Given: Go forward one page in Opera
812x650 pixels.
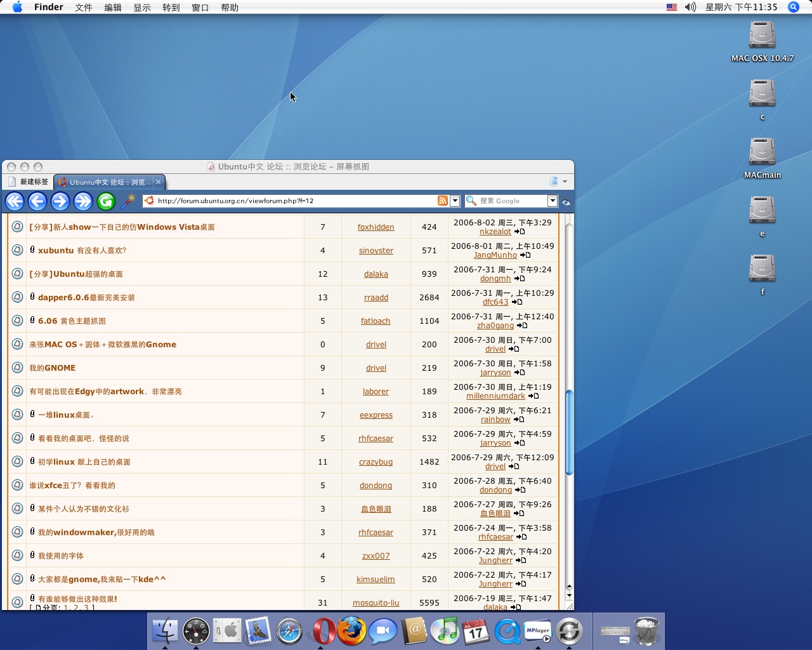Looking at the screenshot, I should tap(60, 201).
